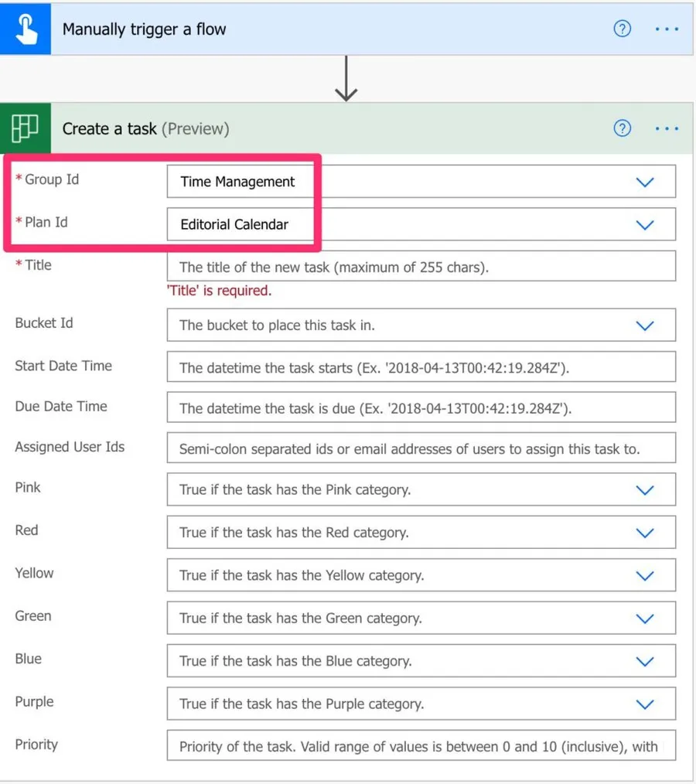The image size is (696, 784).
Task: Open the Bucket Id dropdown list
Action: tap(644, 326)
